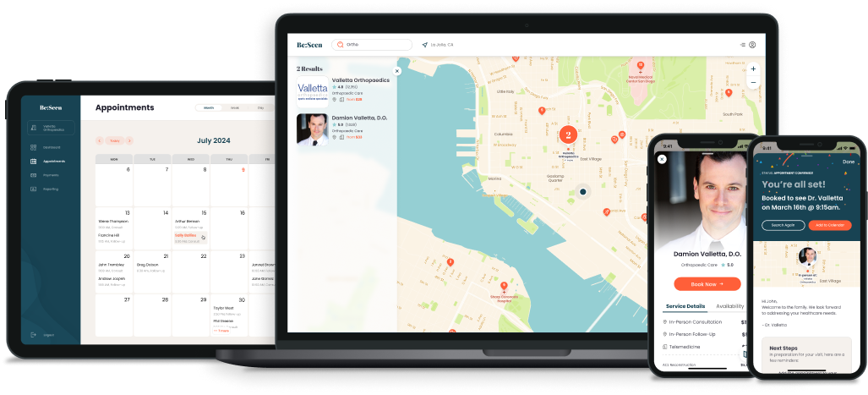Select the Month calendar view toggle
This screenshot has height=395, width=868.
209,108
